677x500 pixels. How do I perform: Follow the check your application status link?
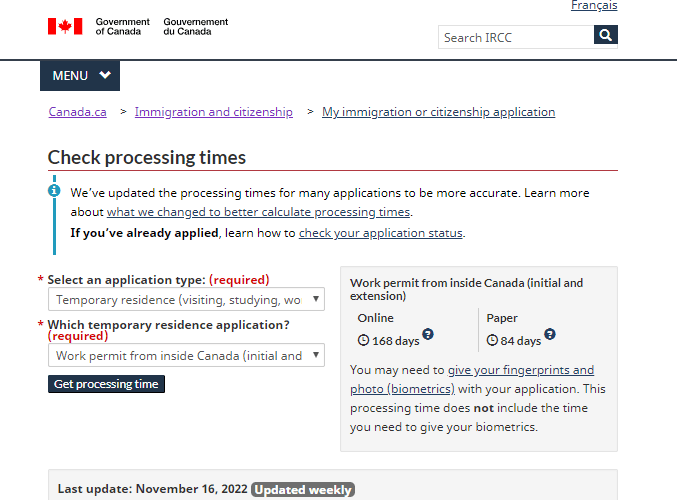click(380, 232)
